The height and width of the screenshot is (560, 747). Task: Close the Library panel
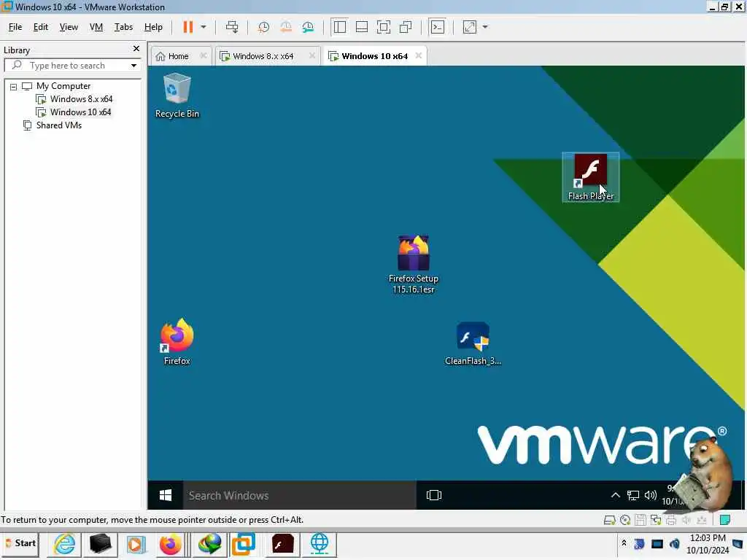coord(136,49)
